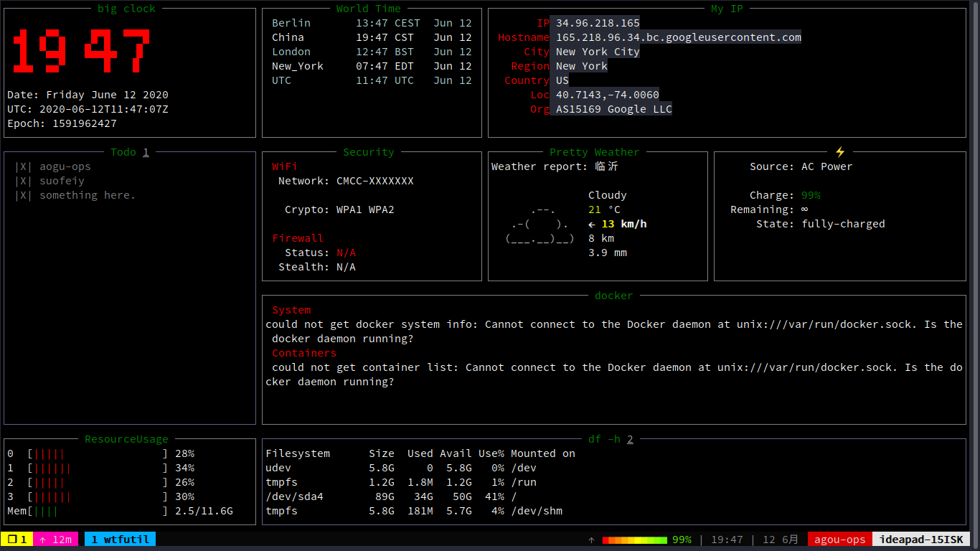This screenshot has height=551, width=980.
Task: Click the /dev/sda4 filesystem row
Action: pyautogui.click(x=391, y=496)
